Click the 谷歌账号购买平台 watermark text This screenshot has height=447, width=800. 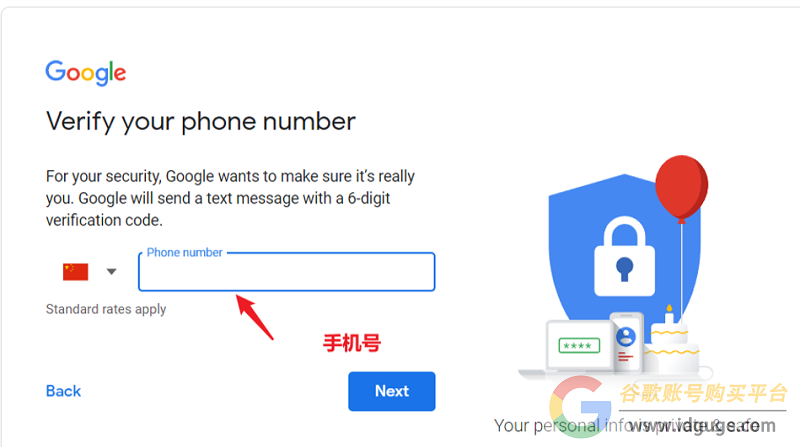[x=703, y=393]
